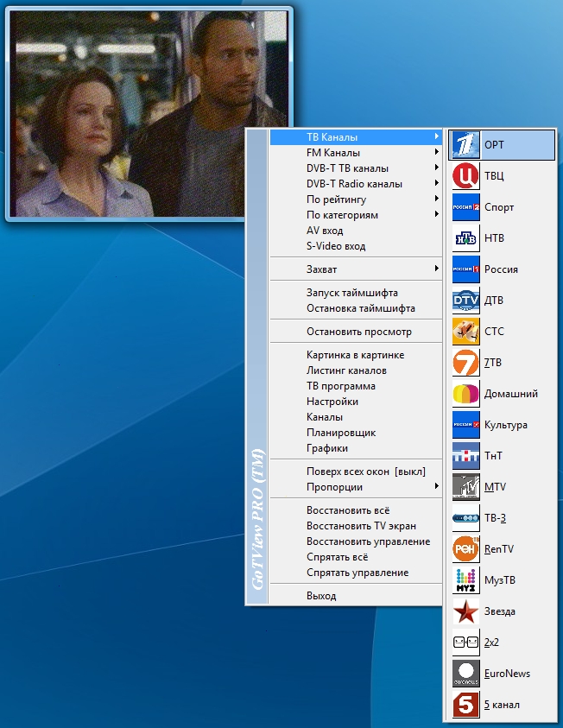Choose Спрятать управление
This screenshot has width=563, height=728.
pos(356,573)
